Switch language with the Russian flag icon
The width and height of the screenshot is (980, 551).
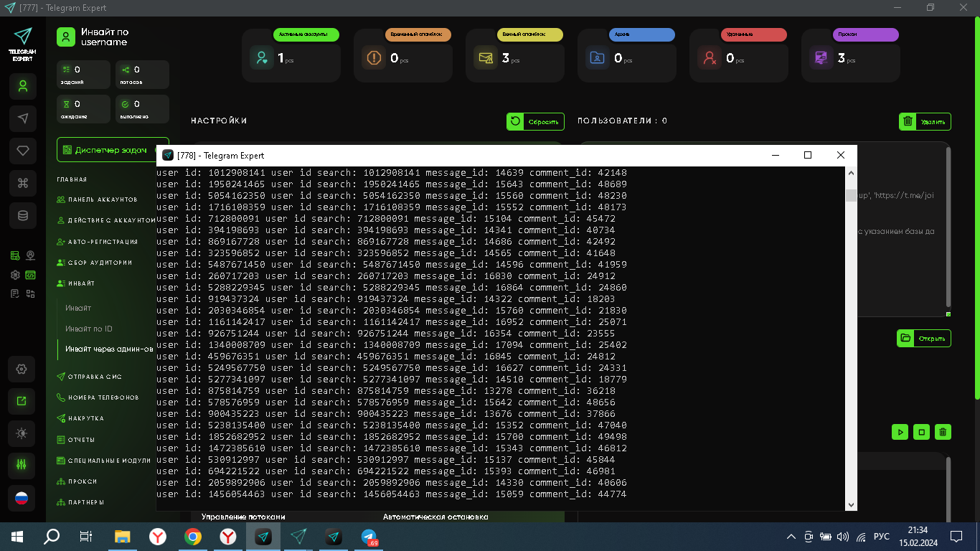[22, 498]
